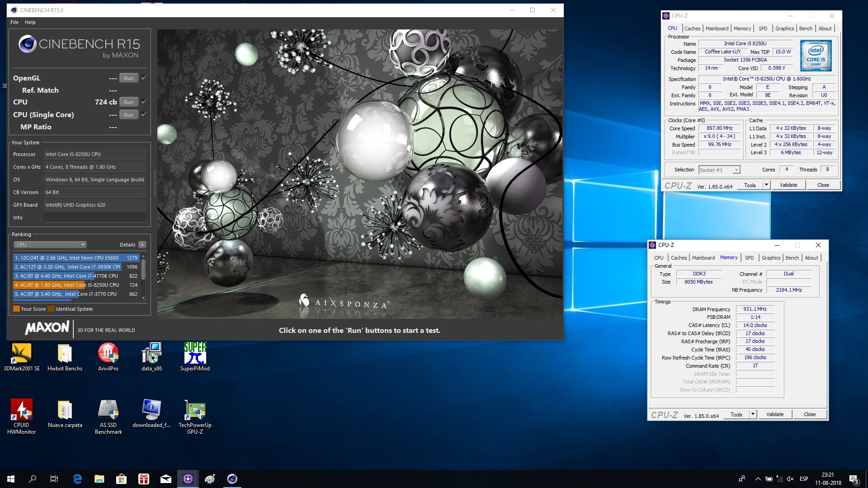Run the CPU benchmark

point(128,102)
